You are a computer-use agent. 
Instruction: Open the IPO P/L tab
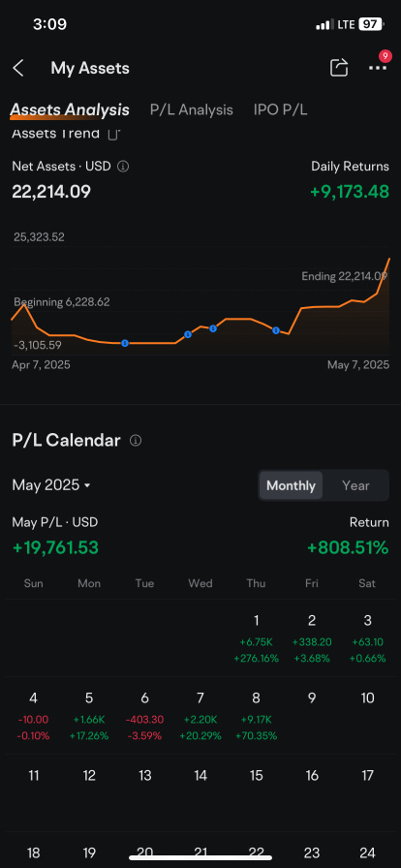click(x=280, y=110)
